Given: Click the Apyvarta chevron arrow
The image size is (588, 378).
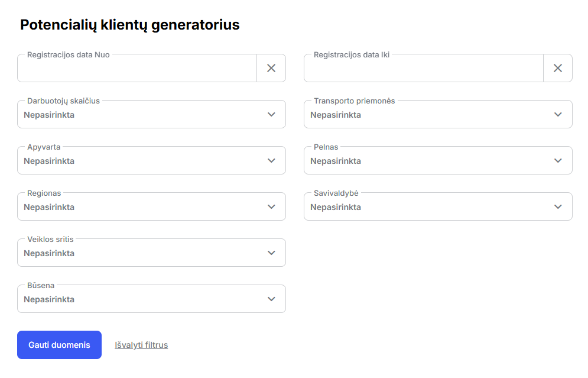Looking at the screenshot, I should pyautogui.click(x=271, y=160).
